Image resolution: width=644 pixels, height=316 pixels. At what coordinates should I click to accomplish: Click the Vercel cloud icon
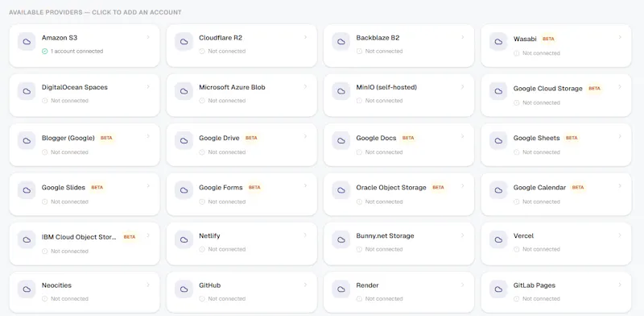pyautogui.click(x=498, y=239)
